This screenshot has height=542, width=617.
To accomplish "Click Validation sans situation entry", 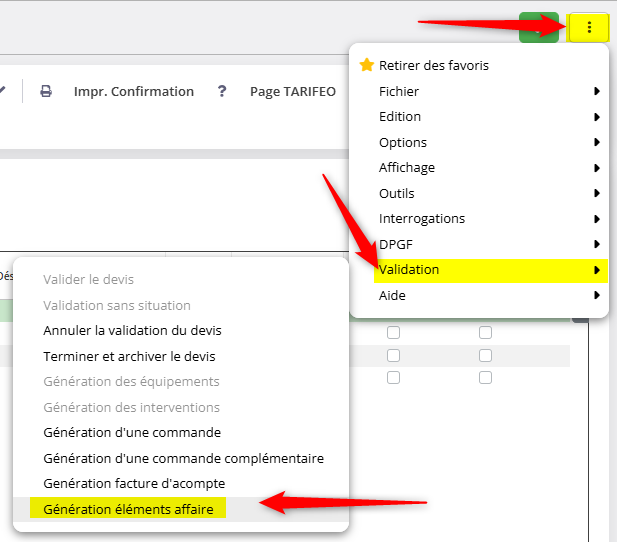I will [117, 305].
